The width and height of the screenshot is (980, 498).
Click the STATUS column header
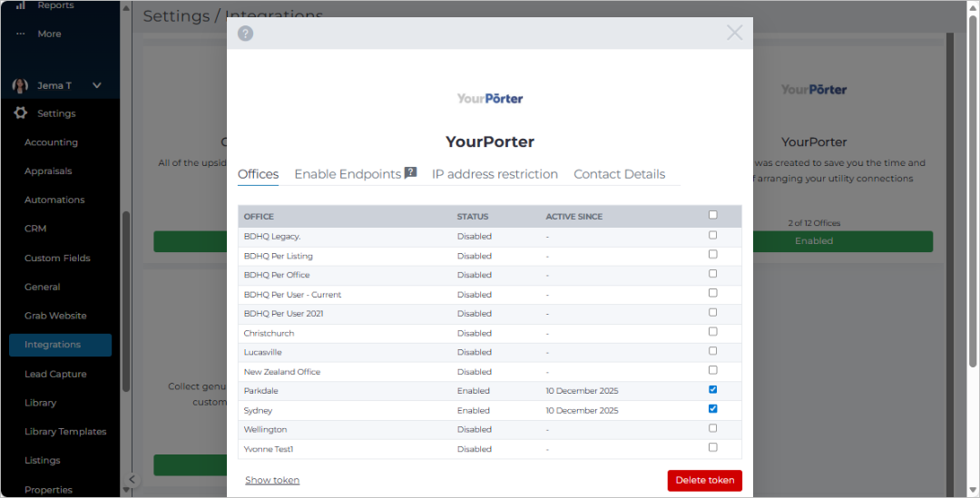[473, 217]
